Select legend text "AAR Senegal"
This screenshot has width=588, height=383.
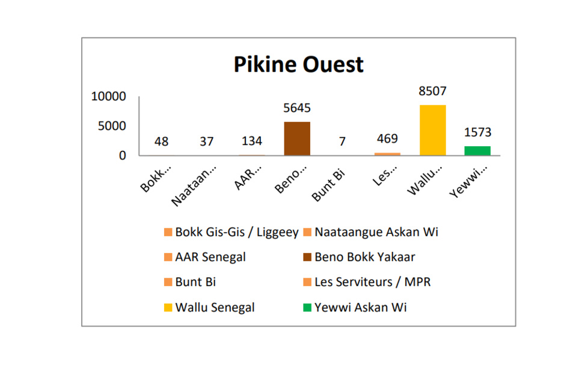click(x=210, y=257)
